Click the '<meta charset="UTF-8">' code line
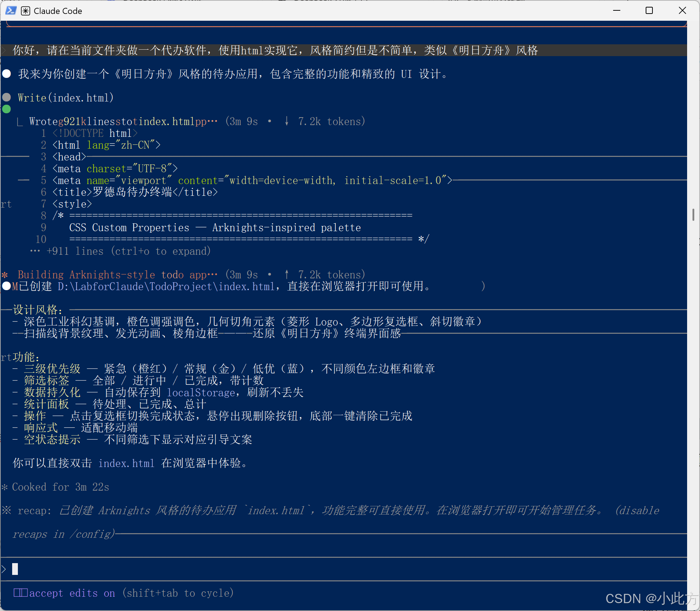Image resolution: width=700 pixels, height=611 pixels. click(115, 169)
